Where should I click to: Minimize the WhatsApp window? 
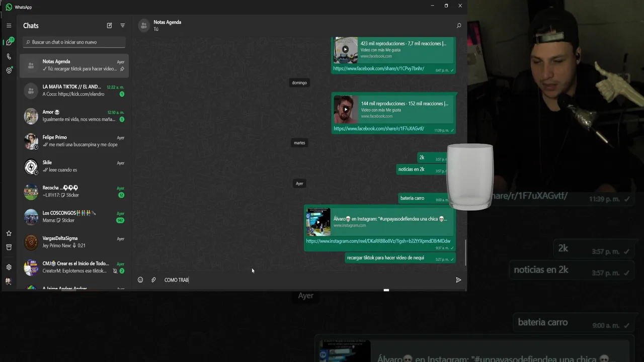[x=432, y=6]
